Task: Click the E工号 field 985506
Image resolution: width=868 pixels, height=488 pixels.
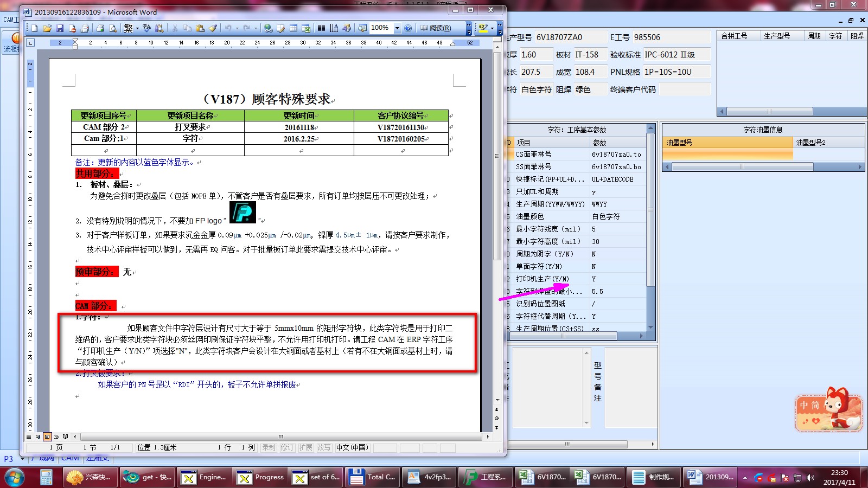Action: tap(672, 37)
